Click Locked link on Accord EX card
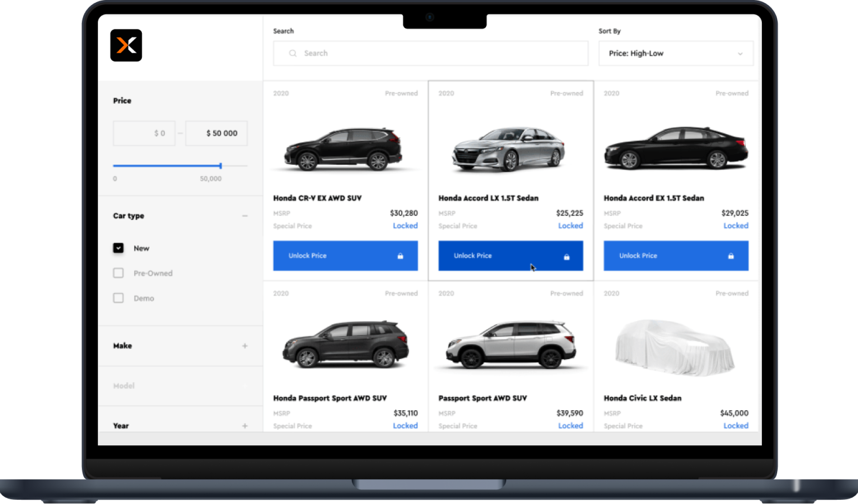The image size is (858, 504). tap(736, 226)
